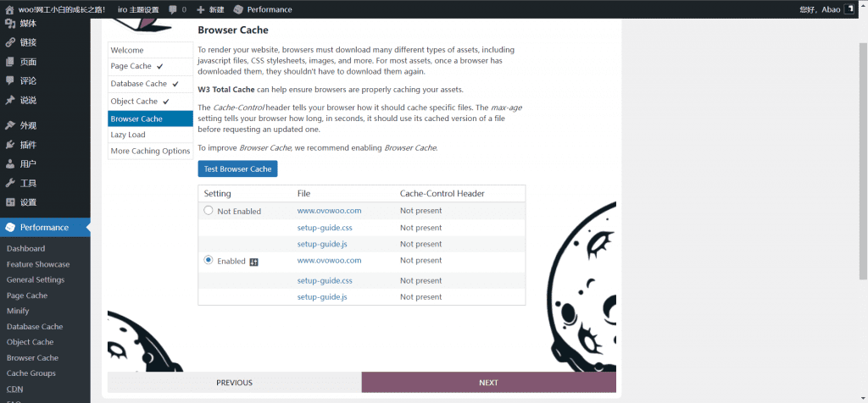Open the 新建 new content menu
Image resolution: width=868 pixels, height=403 pixels.
pyautogui.click(x=210, y=9)
